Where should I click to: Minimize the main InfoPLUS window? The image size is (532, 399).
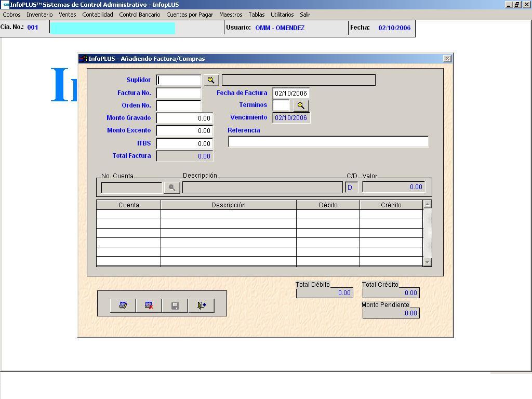pyautogui.click(x=508, y=4)
